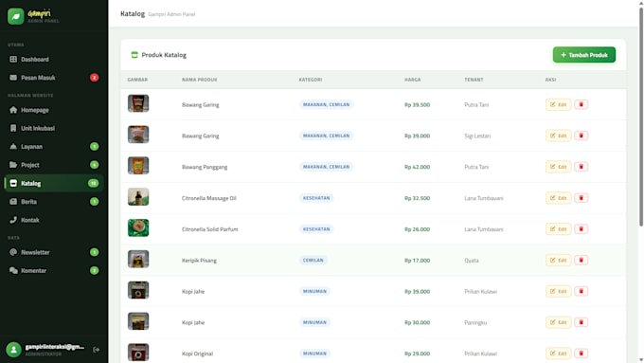Delete Kopi Jahe priced Rp 39.000
This screenshot has height=363, width=644.
point(581,291)
